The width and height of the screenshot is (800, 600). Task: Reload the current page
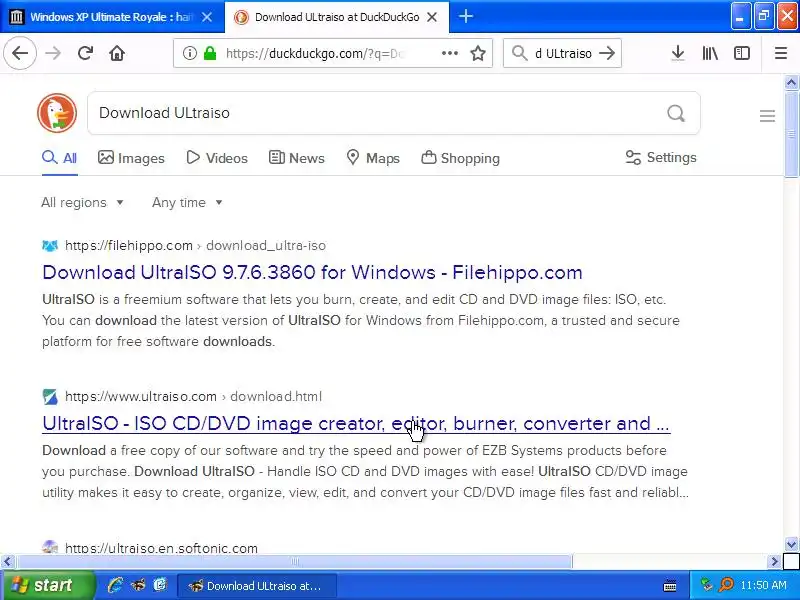[x=85, y=53]
